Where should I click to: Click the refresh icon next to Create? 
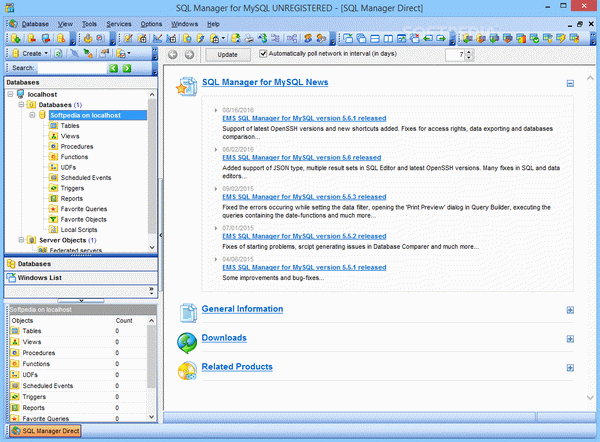58,54
